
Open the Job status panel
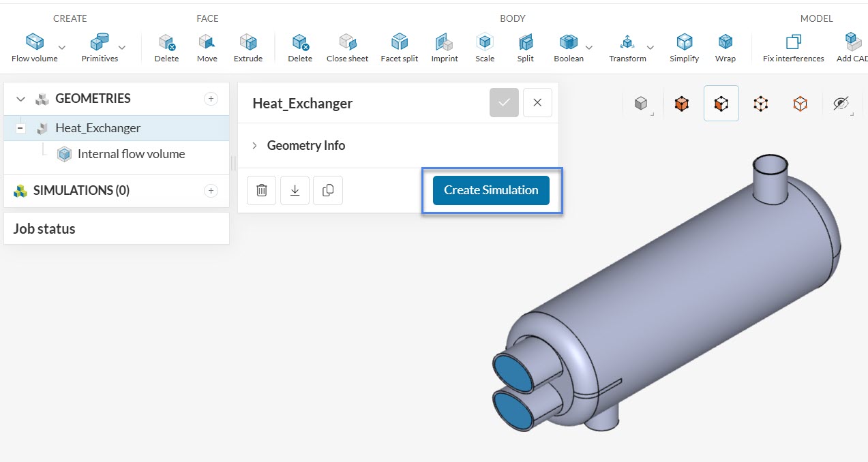(x=117, y=229)
